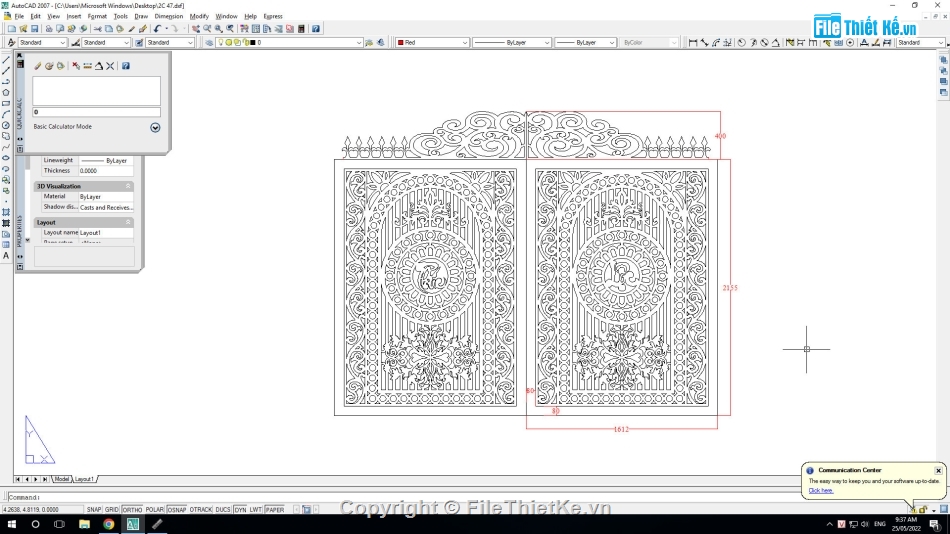Open the layer list dropdown
The height and width of the screenshot is (534, 950).
[290, 42]
